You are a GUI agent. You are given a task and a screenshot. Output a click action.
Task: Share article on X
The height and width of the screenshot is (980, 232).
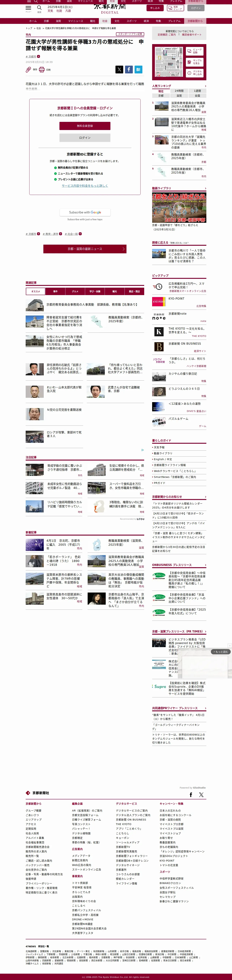(119, 69)
